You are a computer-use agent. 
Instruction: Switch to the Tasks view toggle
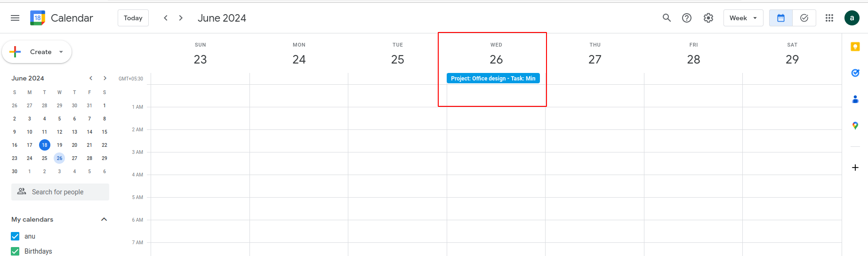click(x=804, y=18)
